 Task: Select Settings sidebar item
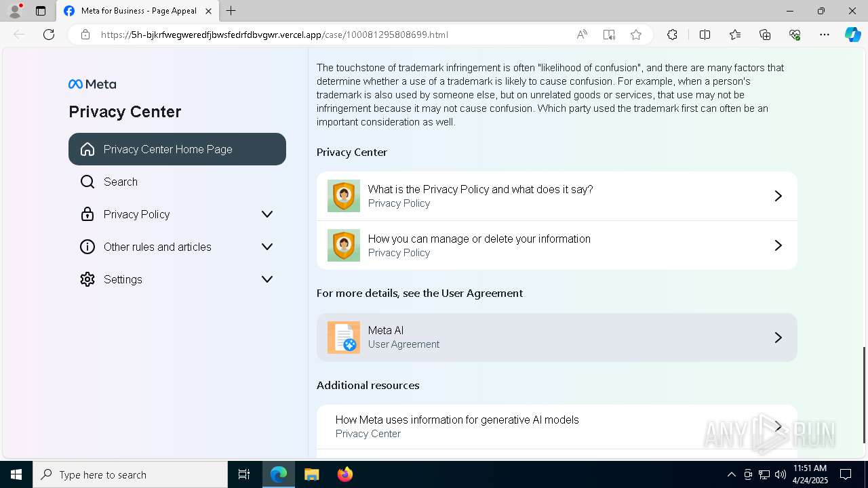(177, 279)
